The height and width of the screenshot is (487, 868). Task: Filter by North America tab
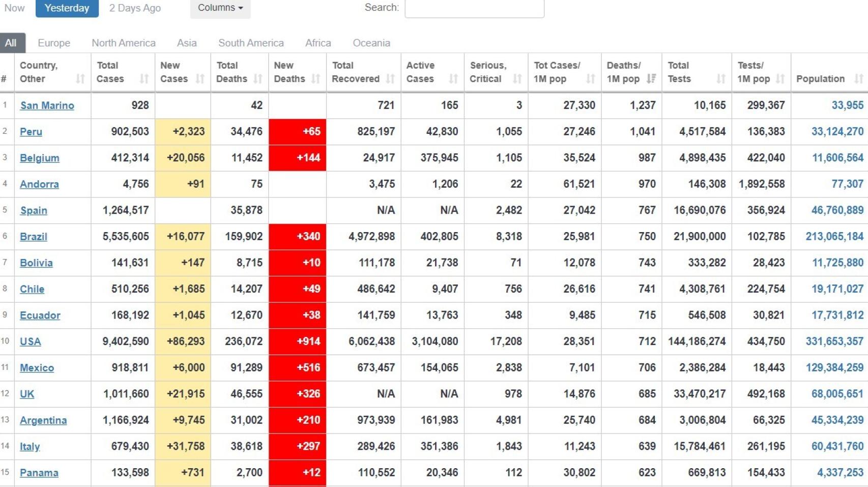(124, 43)
